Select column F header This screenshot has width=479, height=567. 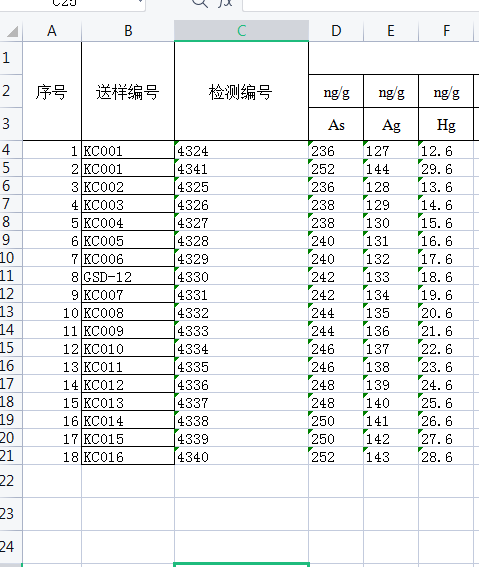tap(446, 31)
